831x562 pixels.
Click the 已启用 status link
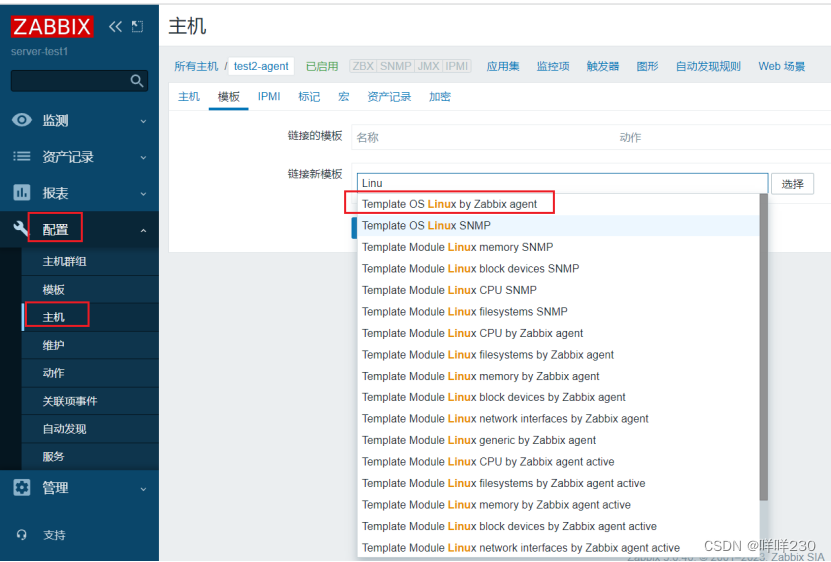[x=322, y=66]
